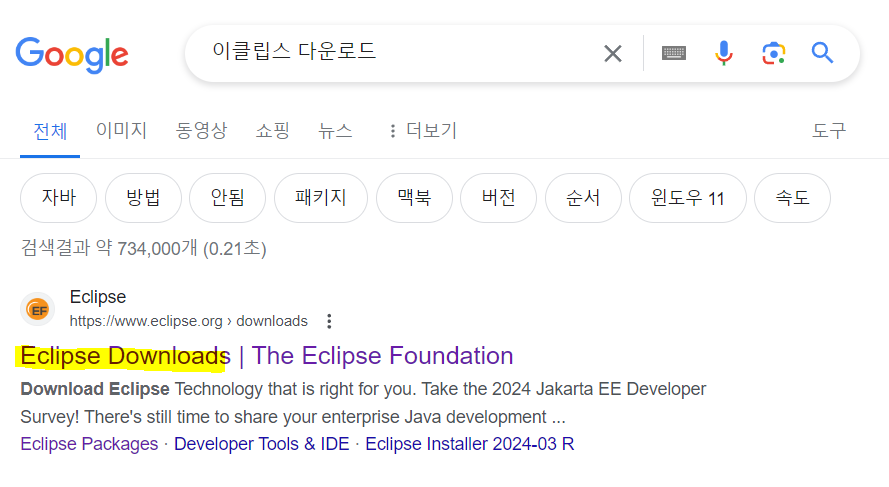889x487 pixels.
Task: Filter by the 맥북 chip
Action: click(x=414, y=198)
